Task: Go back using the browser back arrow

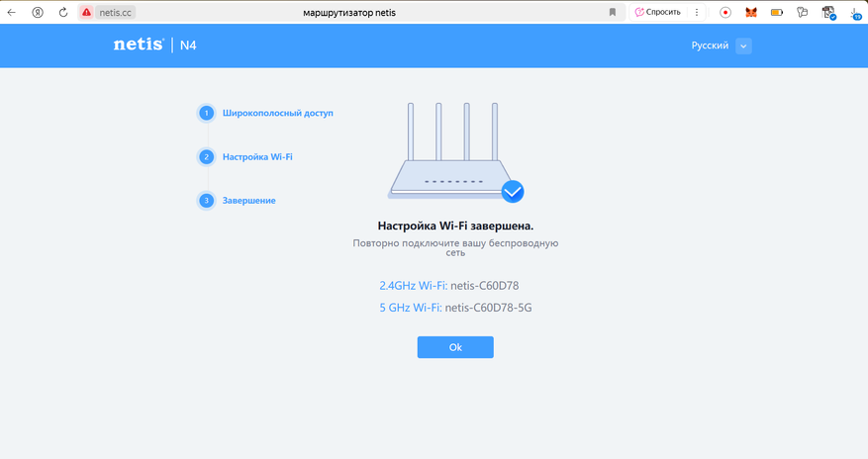Action: pyautogui.click(x=12, y=12)
